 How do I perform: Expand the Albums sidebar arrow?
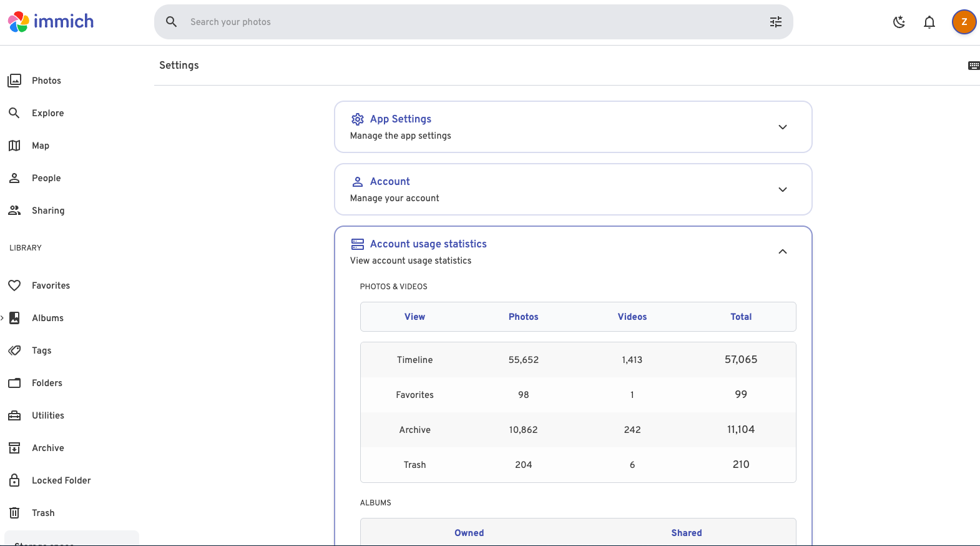pyautogui.click(x=2, y=318)
